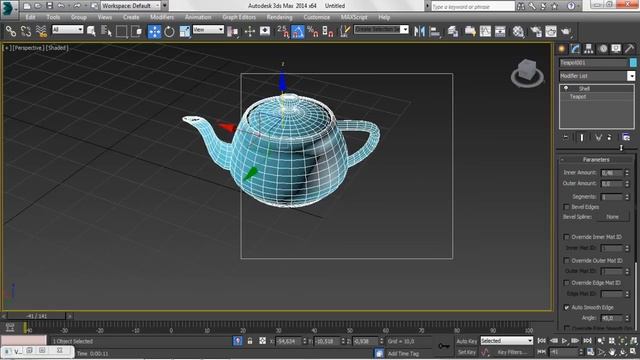Click the Undo arrow in the title bar

[x=61, y=6]
